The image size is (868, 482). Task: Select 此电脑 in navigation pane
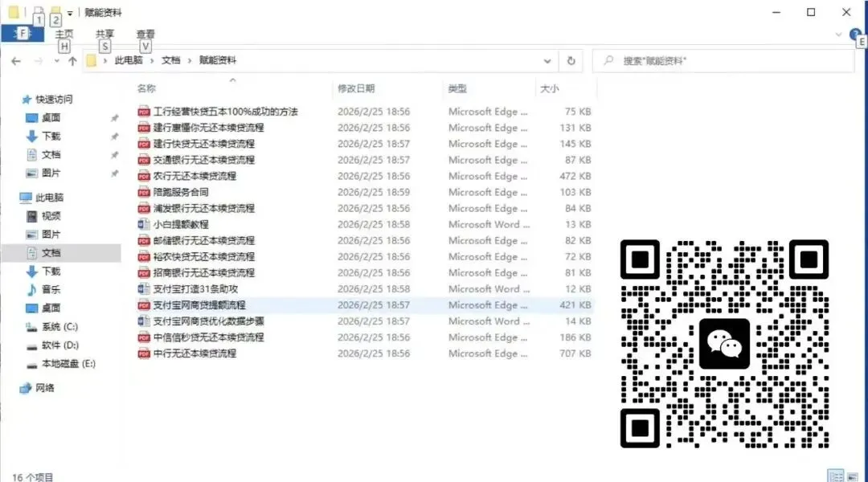[x=49, y=198]
